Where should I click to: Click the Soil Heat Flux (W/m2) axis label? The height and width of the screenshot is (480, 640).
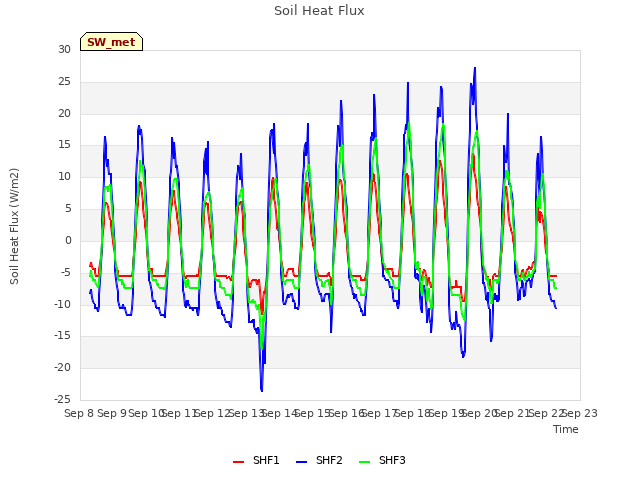14,226
